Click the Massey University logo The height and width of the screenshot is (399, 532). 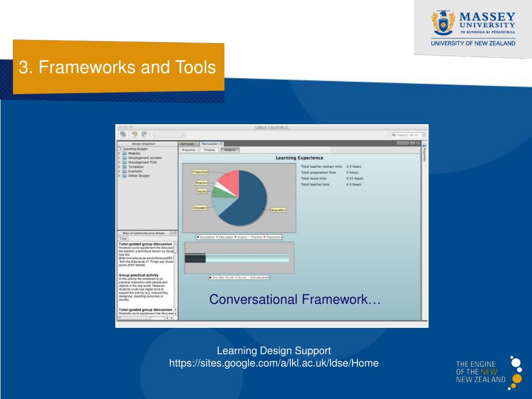[x=473, y=29]
